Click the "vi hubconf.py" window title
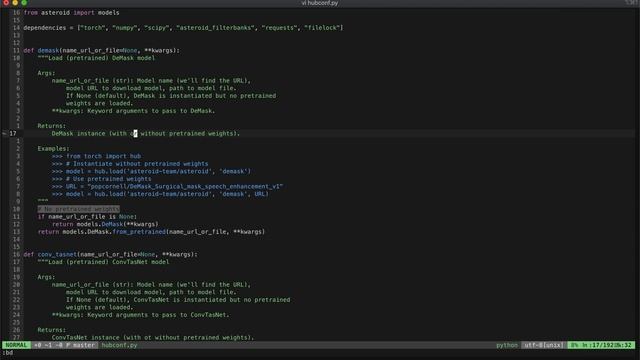Screen dimensions: 640x360 320,3
